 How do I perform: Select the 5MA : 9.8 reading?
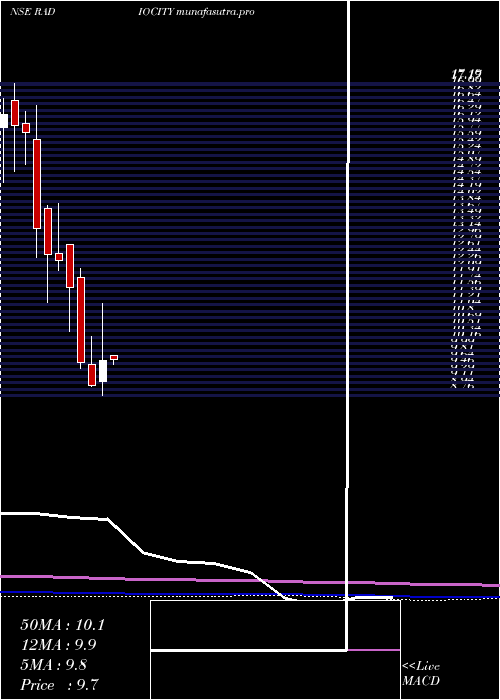pyautogui.click(x=54, y=665)
